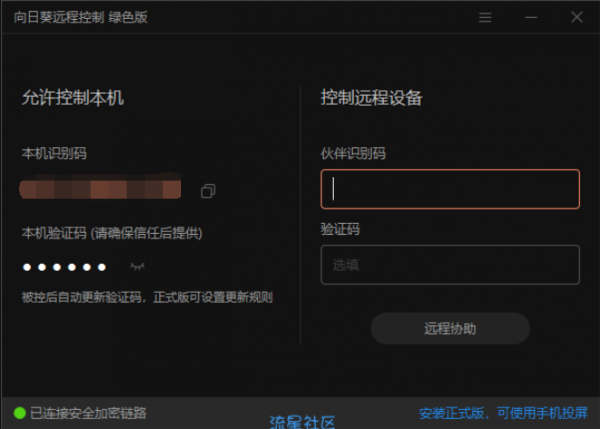This screenshot has width=600, height=429.
Task: Click the 本机验证码 (请确保信任后提供) label
Action: (x=112, y=233)
